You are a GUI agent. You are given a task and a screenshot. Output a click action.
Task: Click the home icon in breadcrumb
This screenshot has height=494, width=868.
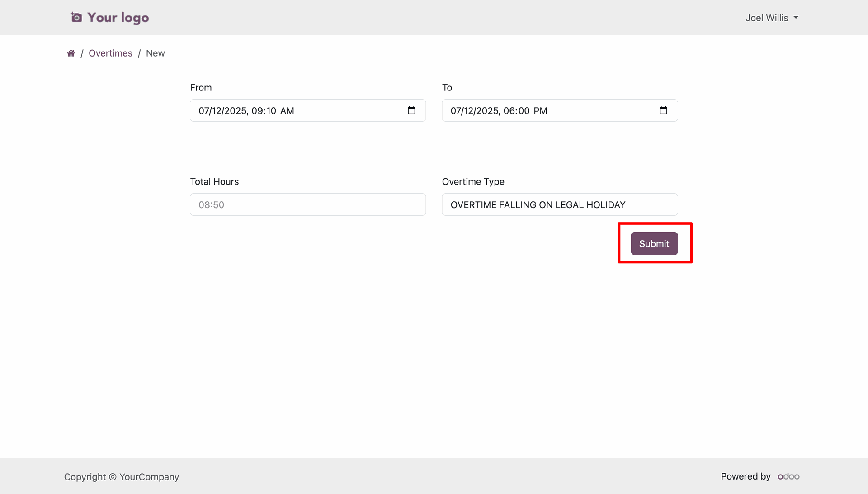71,53
